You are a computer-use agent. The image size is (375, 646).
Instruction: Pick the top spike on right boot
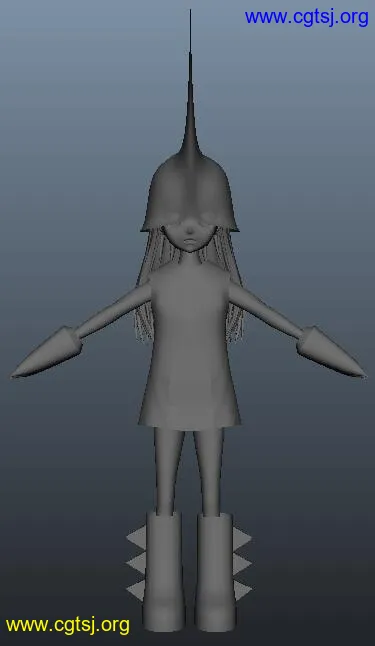[242, 537]
